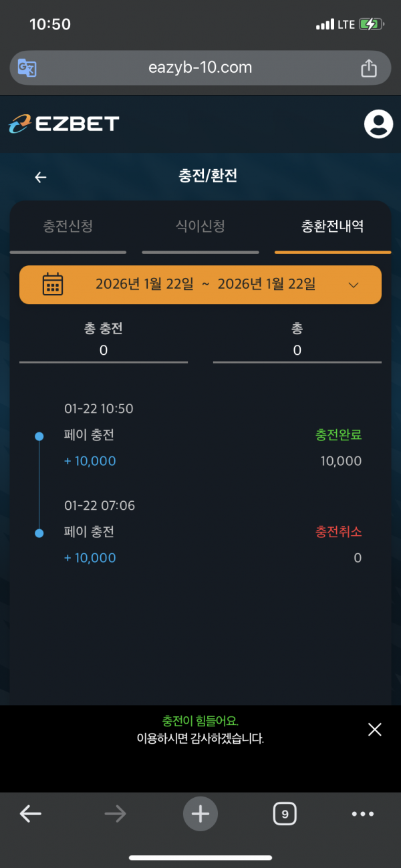Screen dimensions: 401x868
Task: Open the calendar icon in date bar
Action: click(53, 284)
